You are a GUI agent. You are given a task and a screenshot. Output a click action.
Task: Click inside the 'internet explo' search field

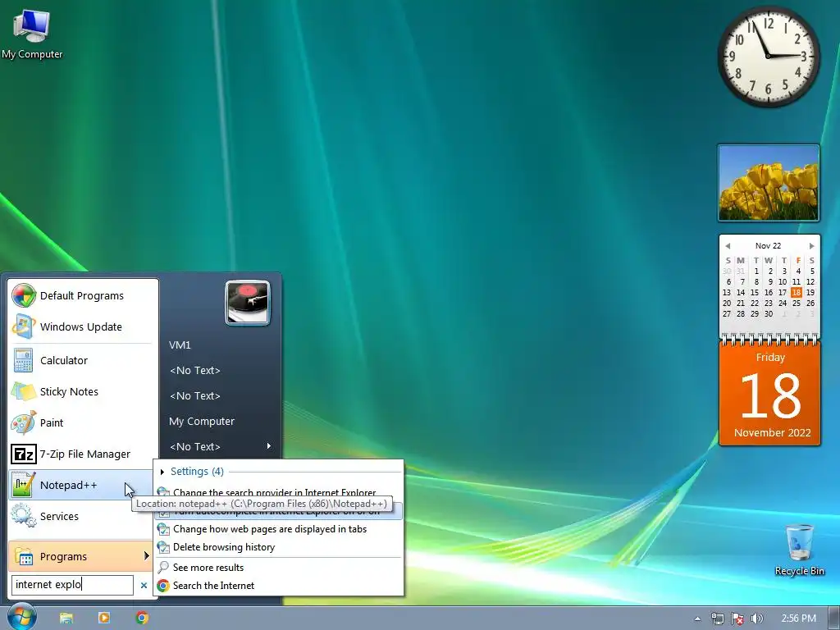[72, 585]
